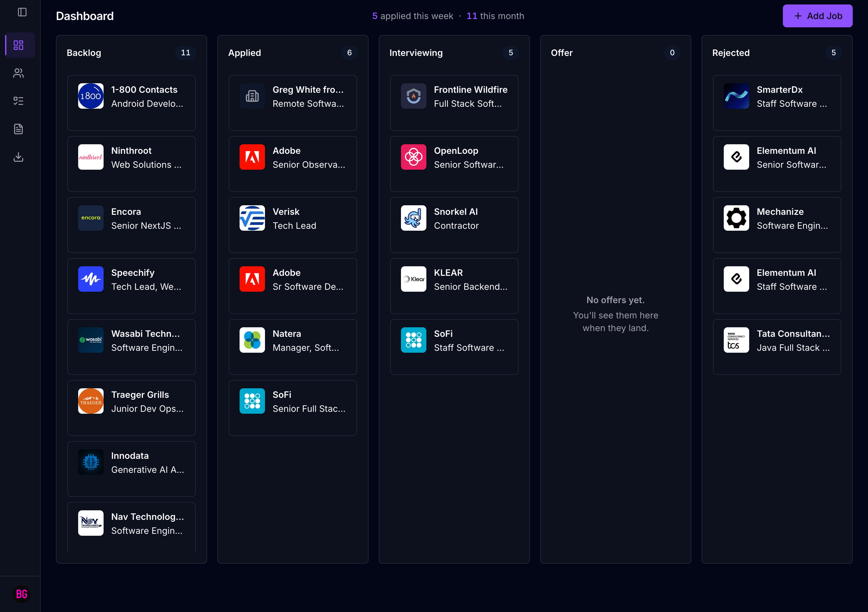Click the Add Job button
The image size is (868, 612).
click(x=817, y=16)
